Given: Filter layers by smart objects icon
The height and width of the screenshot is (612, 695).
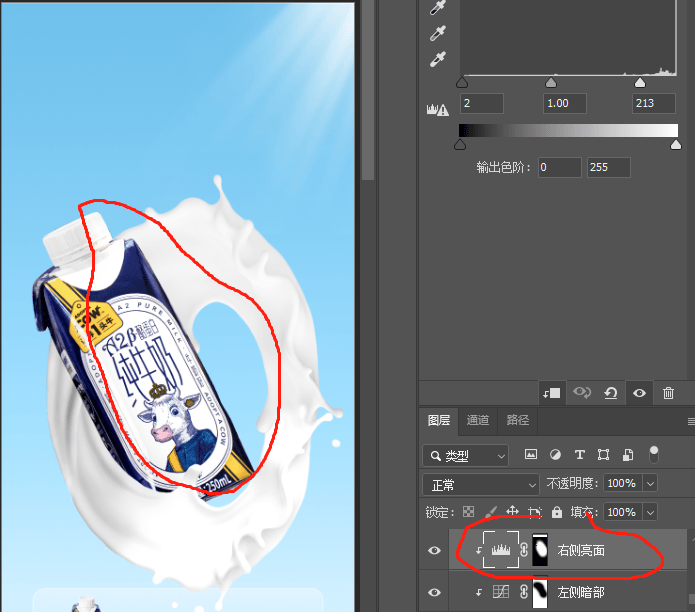Looking at the screenshot, I should [628, 454].
